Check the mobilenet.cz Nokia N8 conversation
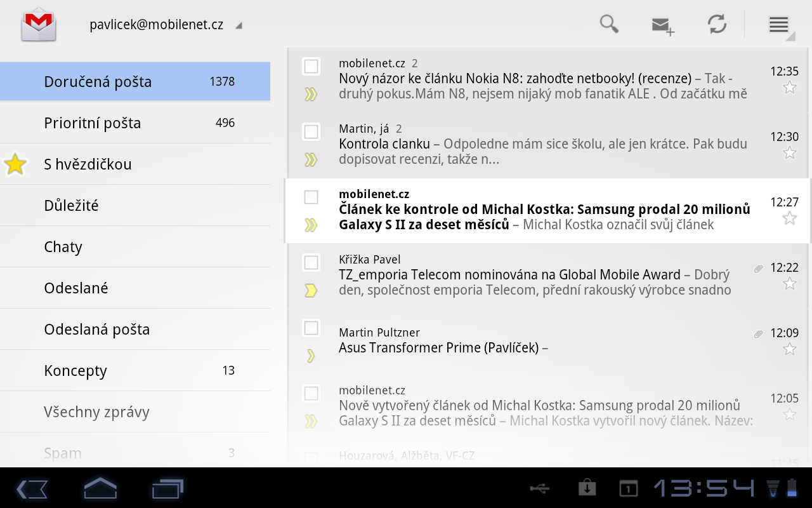The width and height of the screenshot is (812, 508). (311, 65)
